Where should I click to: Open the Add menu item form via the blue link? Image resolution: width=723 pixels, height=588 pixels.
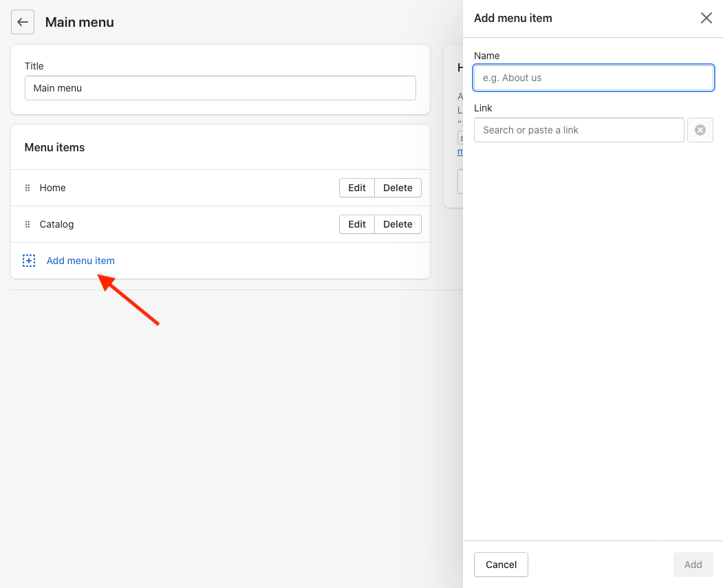click(x=80, y=260)
